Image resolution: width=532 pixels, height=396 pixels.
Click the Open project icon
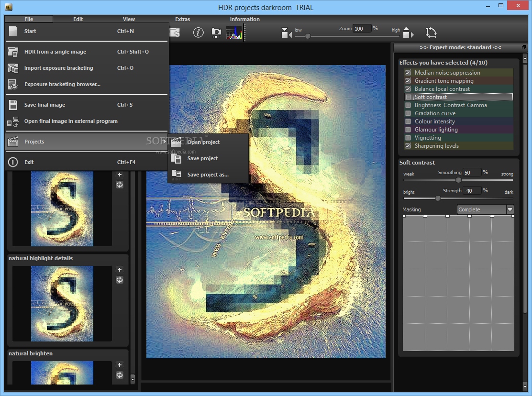click(x=176, y=142)
